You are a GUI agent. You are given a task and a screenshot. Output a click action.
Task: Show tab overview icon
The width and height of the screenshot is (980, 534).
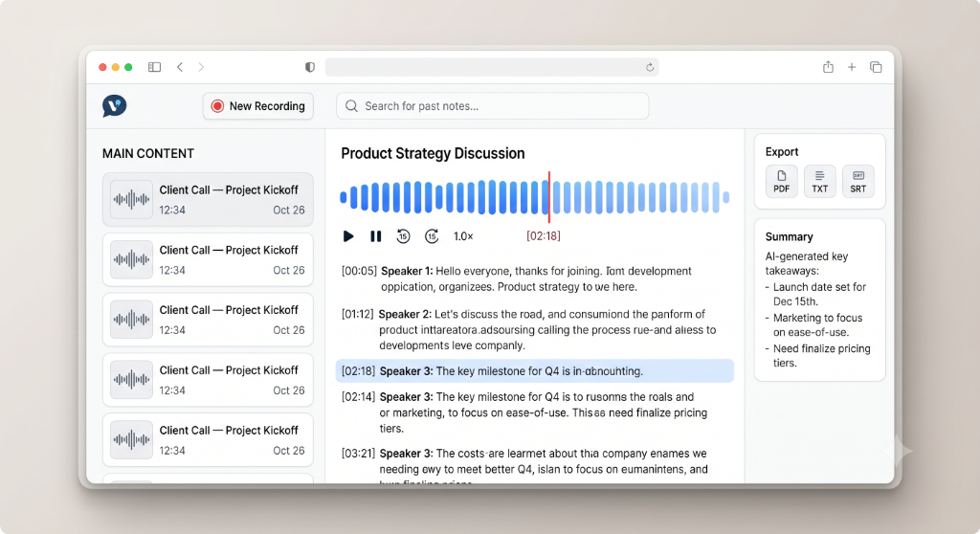click(x=876, y=67)
